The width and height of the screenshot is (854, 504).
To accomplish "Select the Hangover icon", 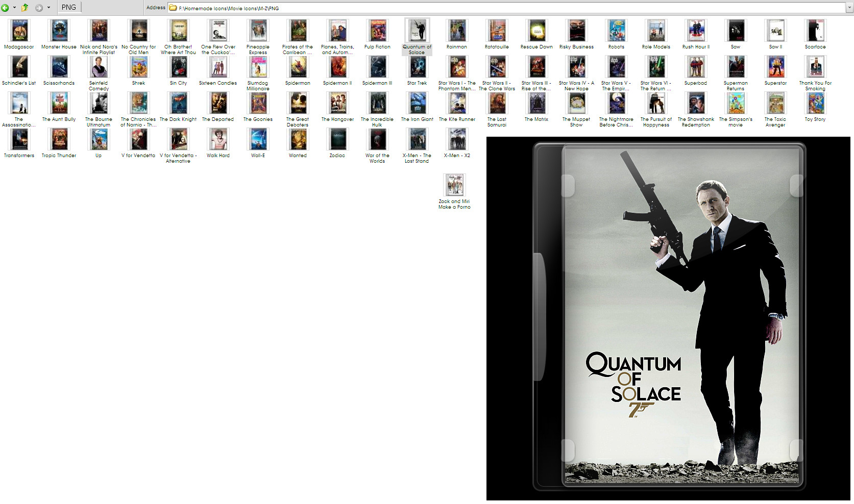I will (338, 103).
